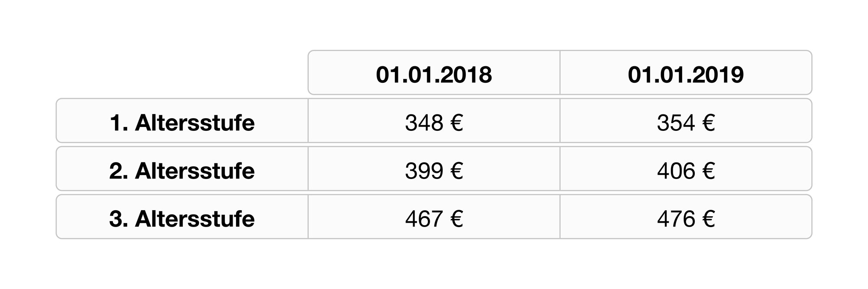Click the euro sign after 476
This screenshot has height=289, width=868.
(x=708, y=219)
